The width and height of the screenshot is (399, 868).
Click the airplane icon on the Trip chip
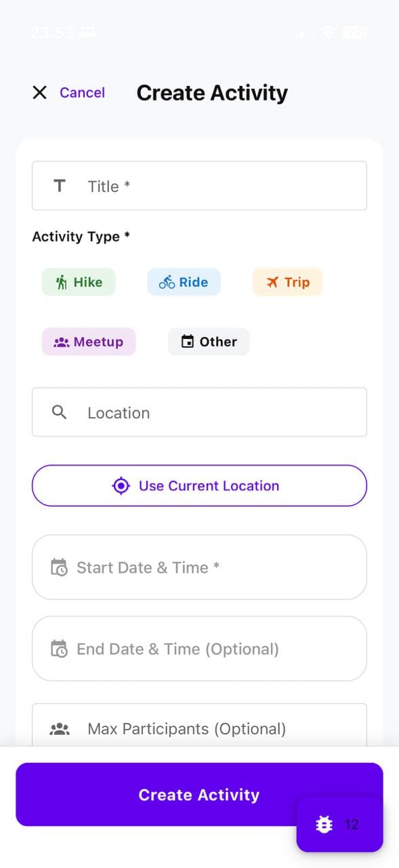(272, 282)
